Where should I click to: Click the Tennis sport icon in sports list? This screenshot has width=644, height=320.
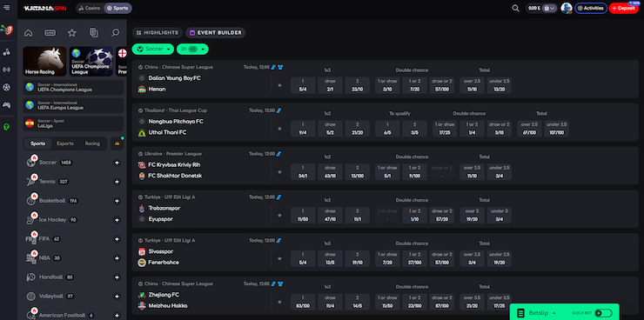pos(31,181)
